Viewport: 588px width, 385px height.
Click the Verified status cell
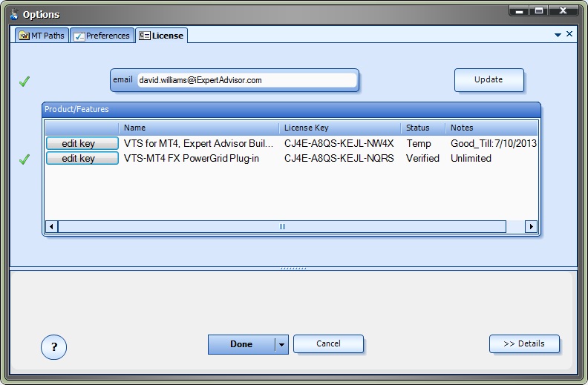pos(422,159)
